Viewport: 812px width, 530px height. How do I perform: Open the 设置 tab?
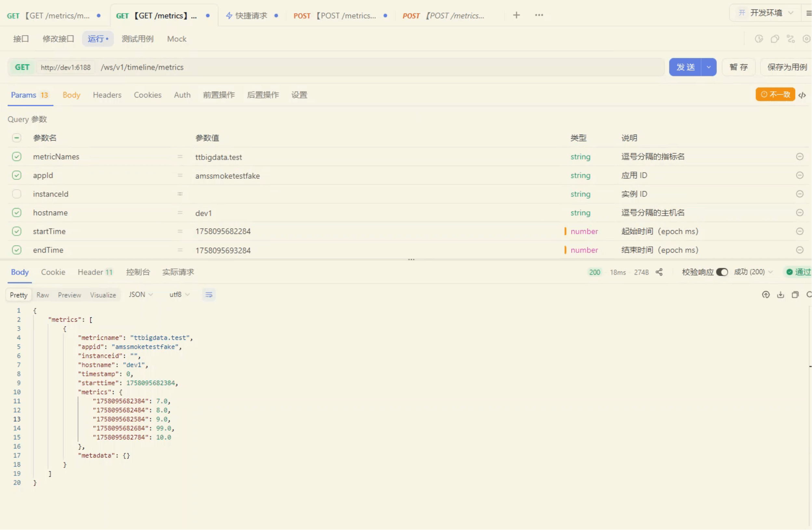[x=299, y=95]
